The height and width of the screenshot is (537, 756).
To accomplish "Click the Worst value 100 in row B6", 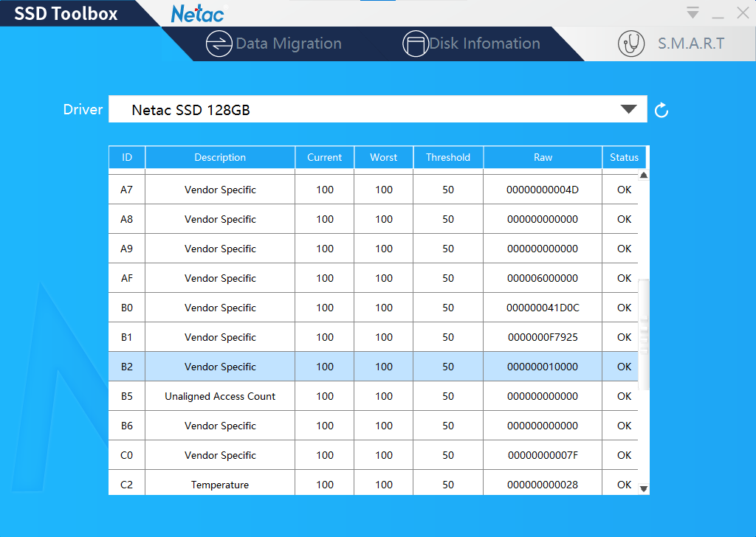I will (x=384, y=426).
